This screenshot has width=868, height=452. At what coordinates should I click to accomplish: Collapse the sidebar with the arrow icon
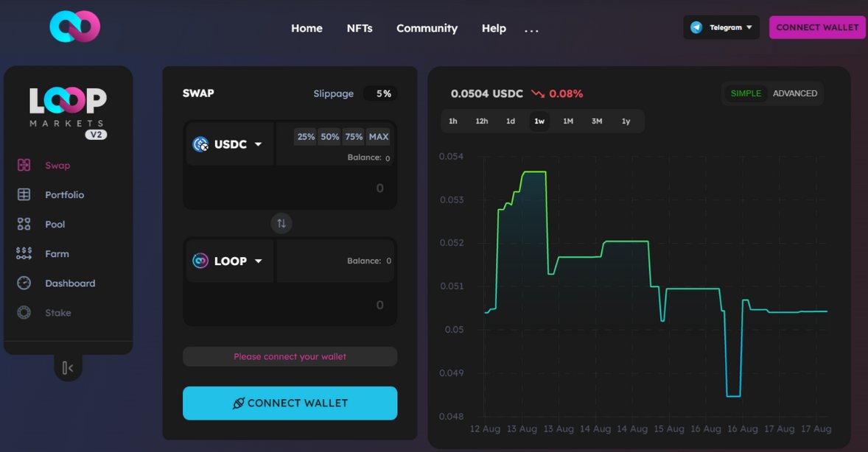[68, 366]
